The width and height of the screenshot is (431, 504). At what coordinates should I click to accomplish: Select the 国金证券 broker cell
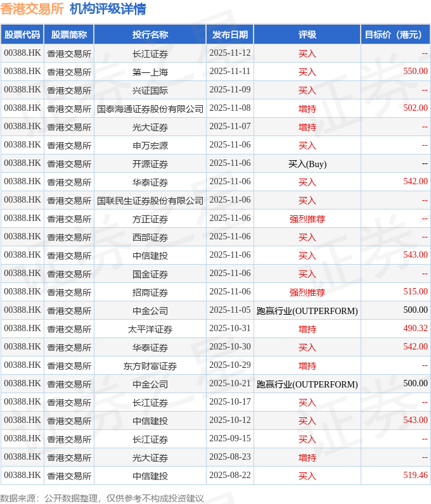(150, 274)
